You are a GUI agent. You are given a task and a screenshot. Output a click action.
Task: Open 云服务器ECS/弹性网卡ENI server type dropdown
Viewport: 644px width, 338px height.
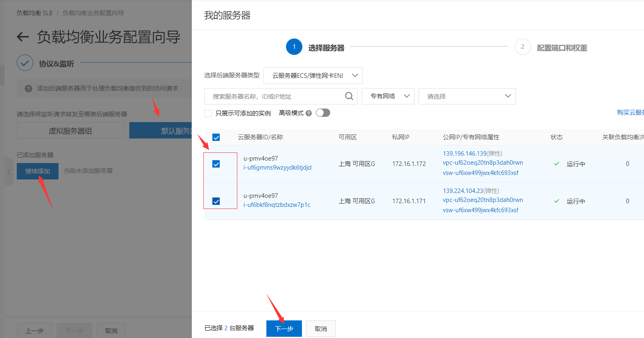click(x=313, y=76)
